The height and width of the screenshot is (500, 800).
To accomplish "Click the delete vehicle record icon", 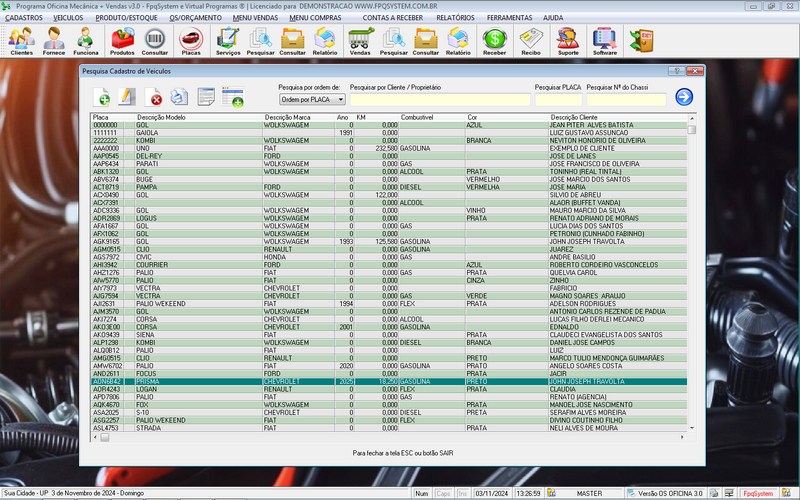I will click(x=155, y=97).
